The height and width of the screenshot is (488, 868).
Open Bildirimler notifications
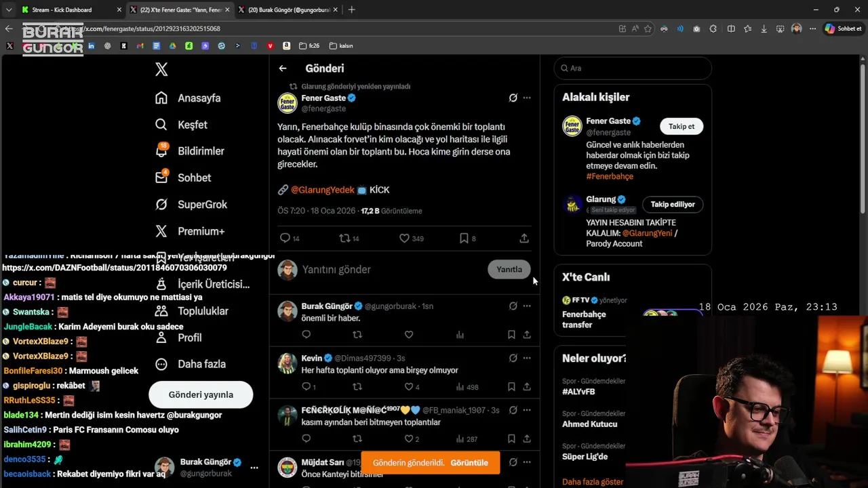point(189,151)
